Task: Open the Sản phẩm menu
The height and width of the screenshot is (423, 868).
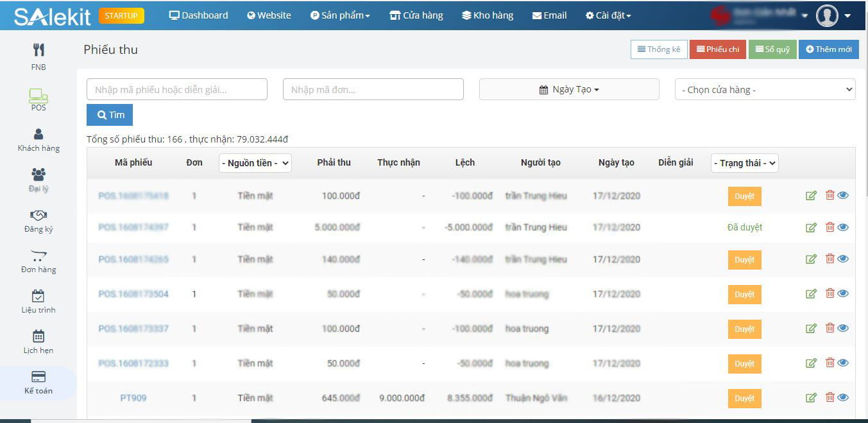Action: (340, 15)
